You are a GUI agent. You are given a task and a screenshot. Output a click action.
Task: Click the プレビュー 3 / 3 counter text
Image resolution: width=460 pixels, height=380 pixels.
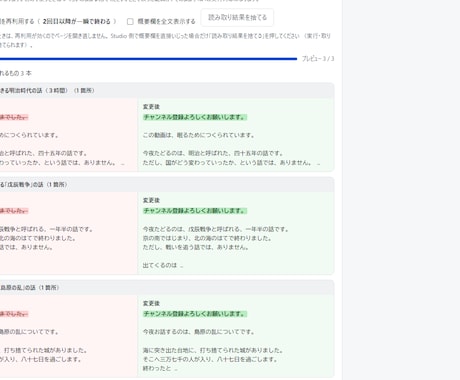tap(318, 59)
